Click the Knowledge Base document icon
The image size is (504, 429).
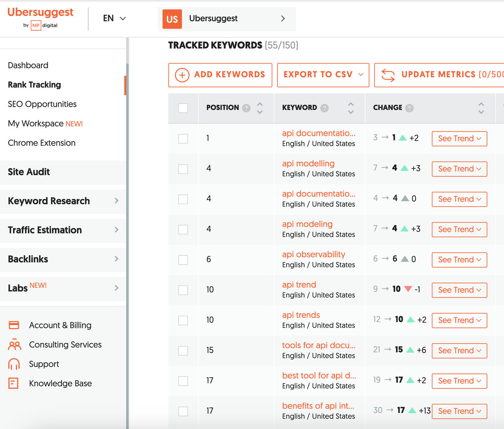pos(14,383)
